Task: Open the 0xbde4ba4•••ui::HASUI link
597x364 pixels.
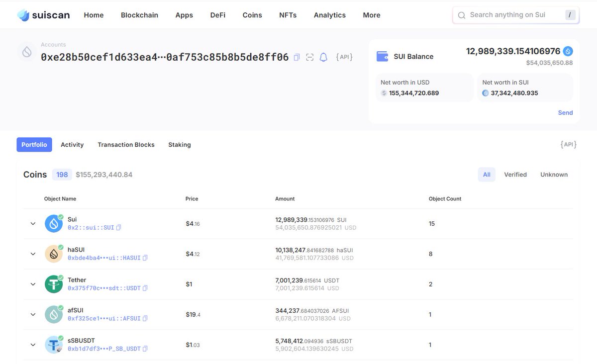Action: 104,258
